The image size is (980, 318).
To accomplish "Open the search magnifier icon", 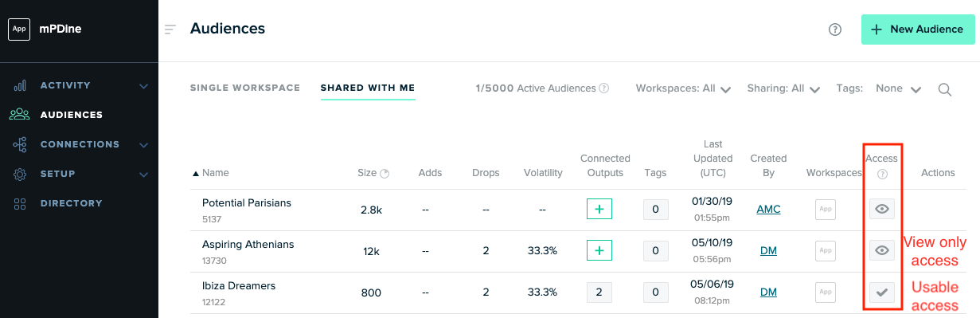I will coord(945,89).
